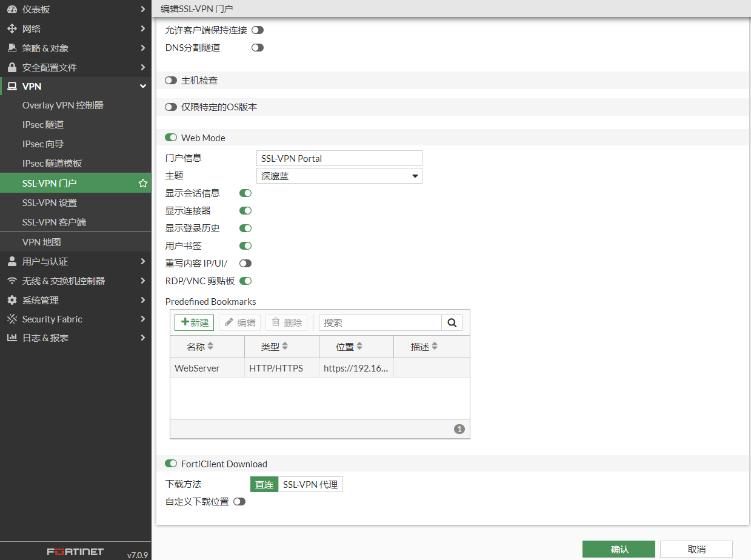The width and height of the screenshot is (751, 560).
Task: Expand 用户与认证 menu chevron
Action: [x=142, y=261]
